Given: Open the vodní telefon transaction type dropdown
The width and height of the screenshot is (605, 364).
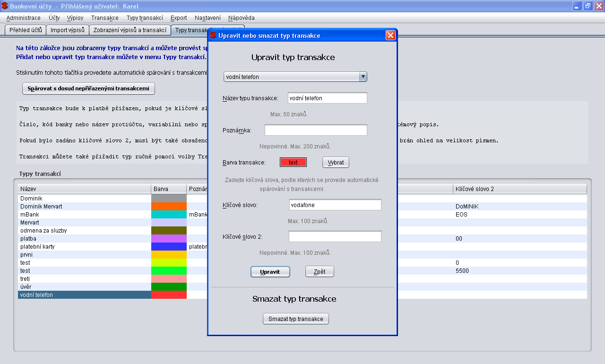Looking at the screenshot, I should [x=295, y=77].
